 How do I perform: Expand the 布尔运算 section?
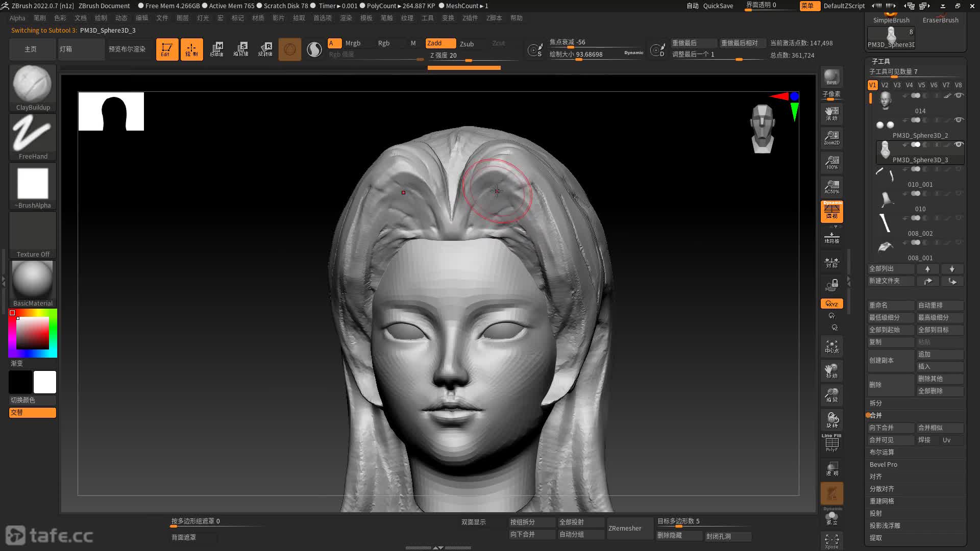click(x=881, y=452)
